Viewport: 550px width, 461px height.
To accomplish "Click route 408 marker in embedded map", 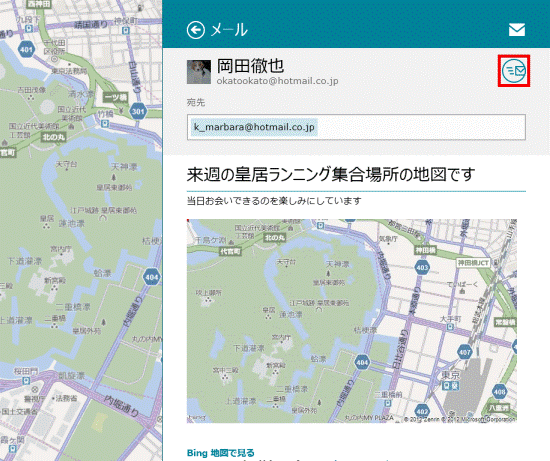I will click(x=499, y=391).
